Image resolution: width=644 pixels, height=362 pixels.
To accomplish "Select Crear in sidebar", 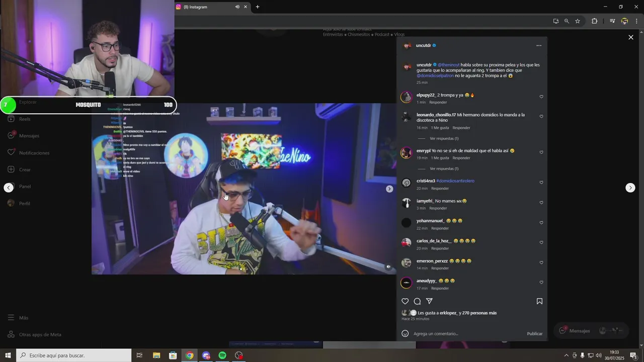I will tap(20, 169).
